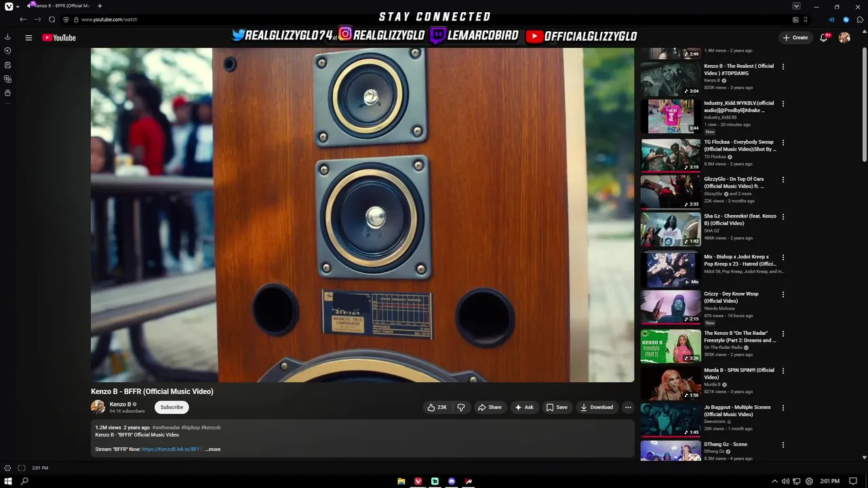
Task: Open Kenzo B On The Radar thumbnail
Action: [x=671, y=346]
